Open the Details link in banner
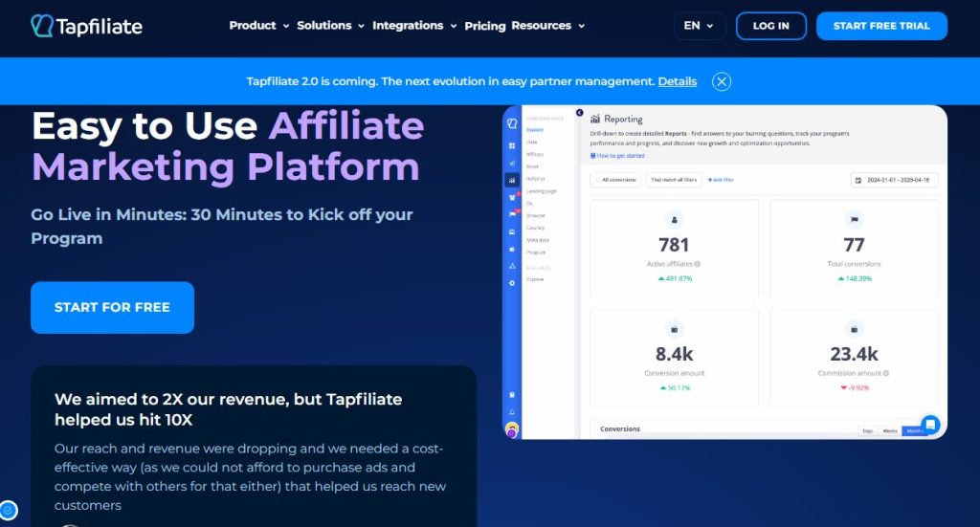The image size is (980, 527). coord(677,82)
